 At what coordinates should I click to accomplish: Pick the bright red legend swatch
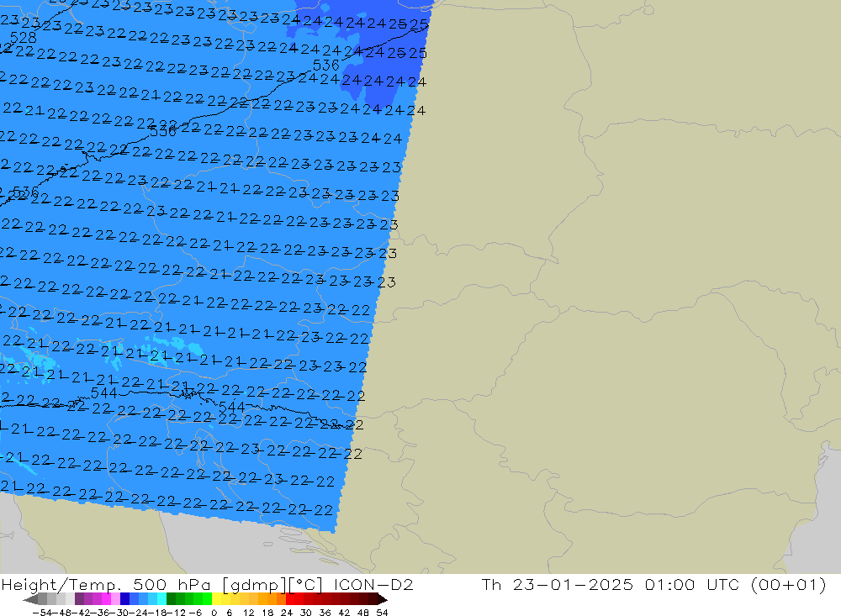pos(290,599)
